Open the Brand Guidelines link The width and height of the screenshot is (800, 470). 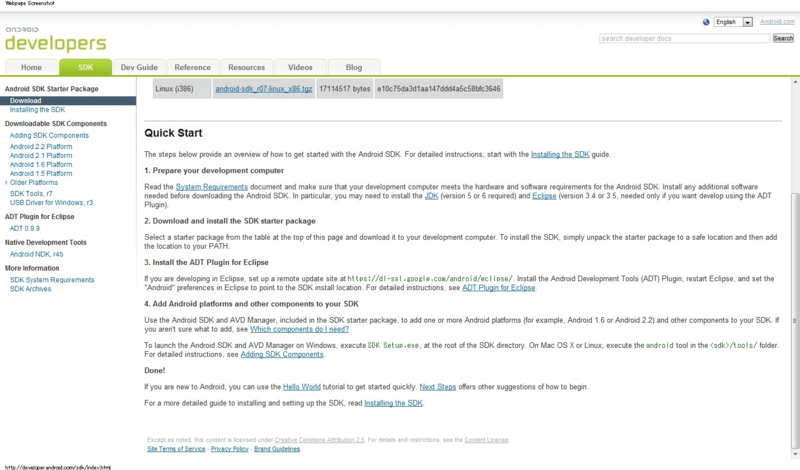277,449
